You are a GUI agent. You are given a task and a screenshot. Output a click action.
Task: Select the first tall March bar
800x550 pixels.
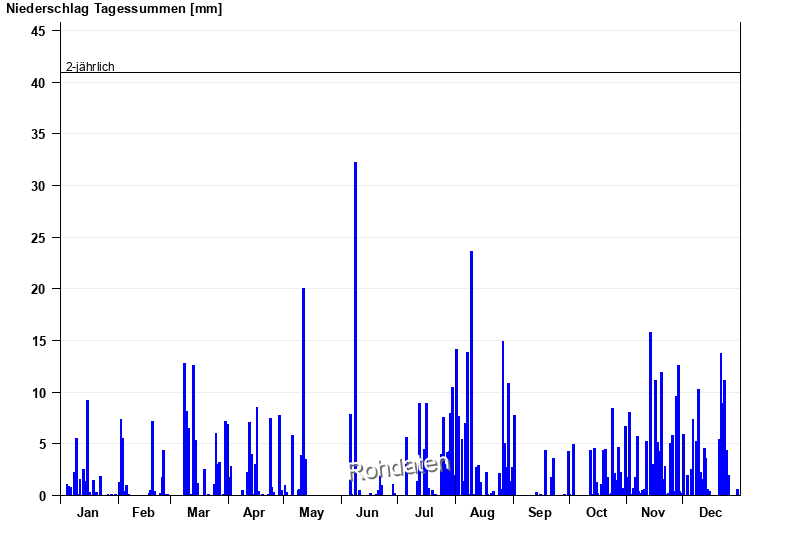tap(185, 429)
